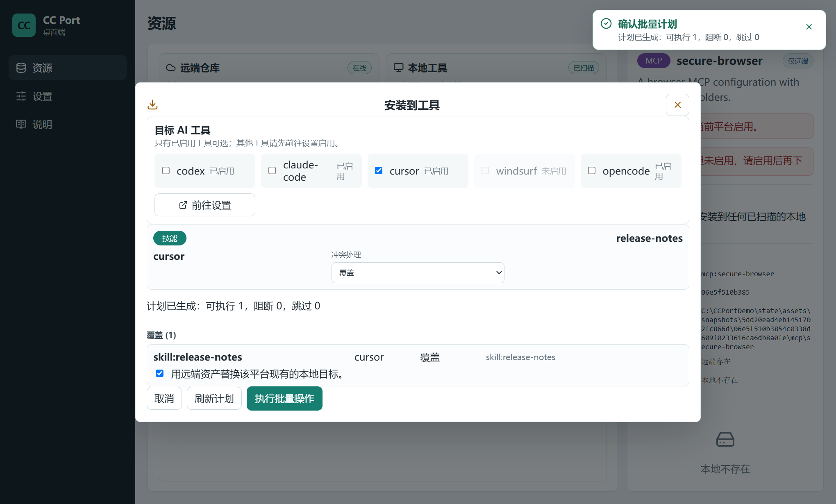
Task: Click the cloud icon beside 远端仓库
Action: click(x=170, y=68)
